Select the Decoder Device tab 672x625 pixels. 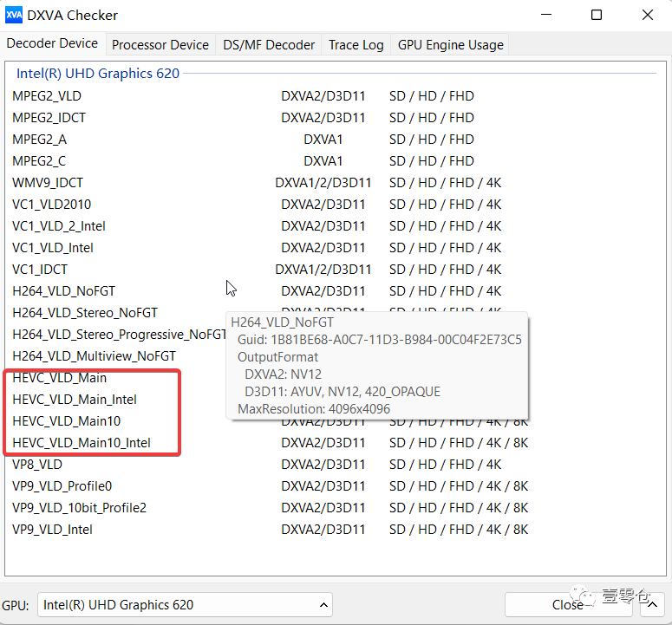(x=53, y=43)
